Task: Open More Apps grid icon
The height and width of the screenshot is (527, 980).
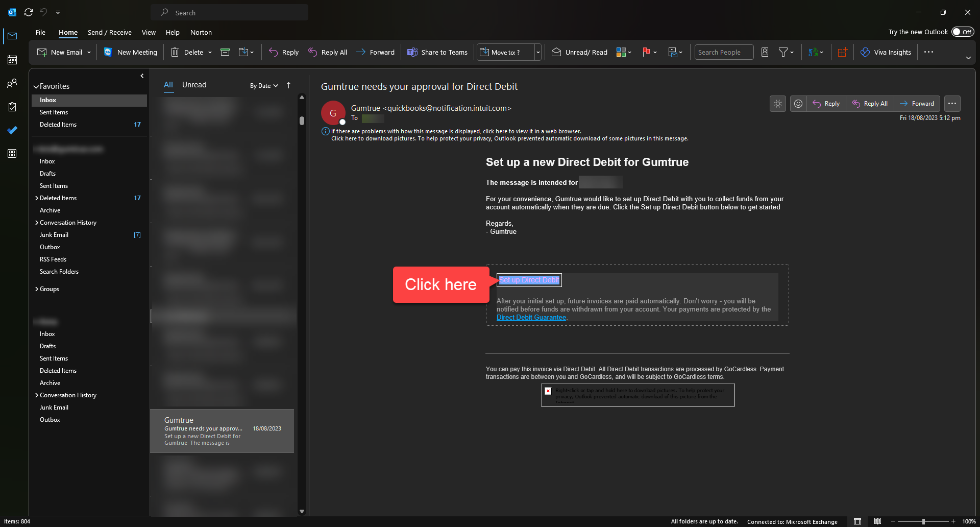Action: point(12,154)
